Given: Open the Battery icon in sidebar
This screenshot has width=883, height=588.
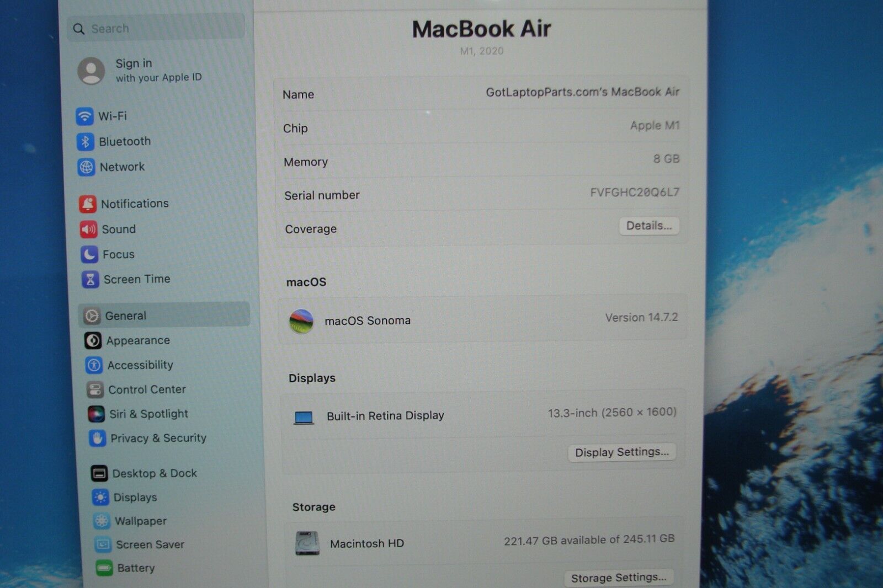Looking at the screenshot, I should point(104,568).
